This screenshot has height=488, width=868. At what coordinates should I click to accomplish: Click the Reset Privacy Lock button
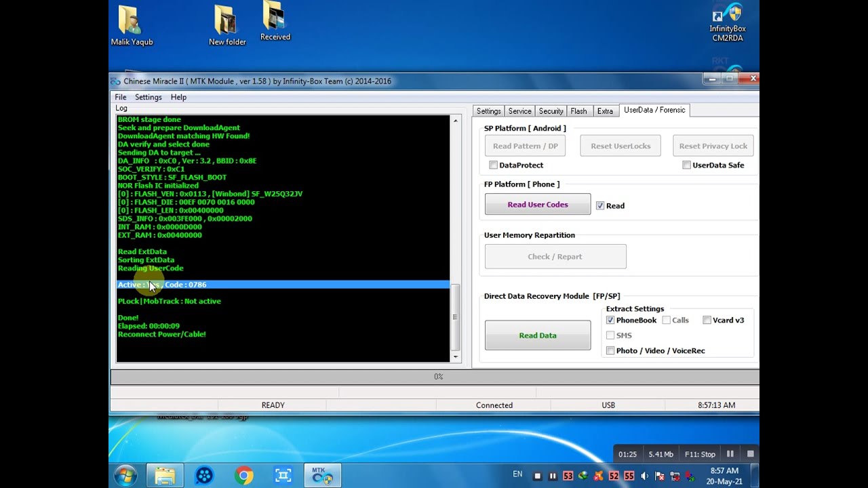[x=713, y=146]
